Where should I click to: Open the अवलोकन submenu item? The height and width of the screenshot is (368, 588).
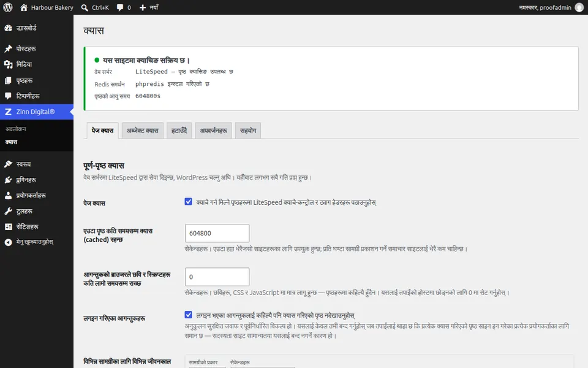click(x=16, y=129)
